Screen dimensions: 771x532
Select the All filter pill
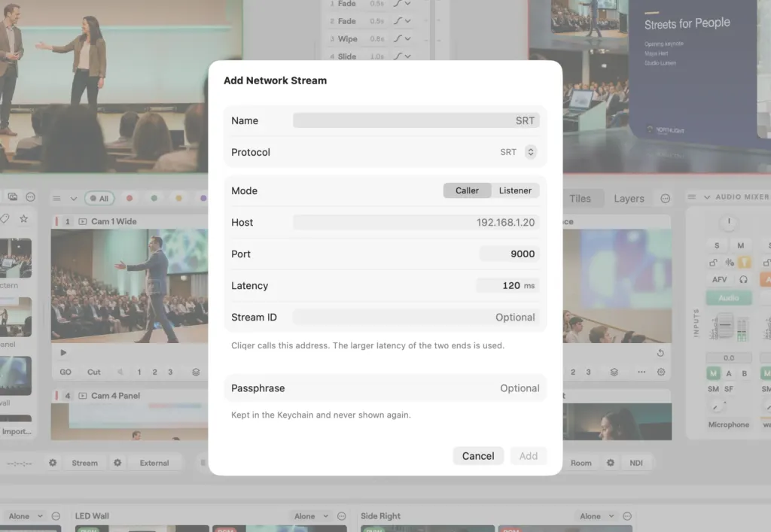[99, 199]
